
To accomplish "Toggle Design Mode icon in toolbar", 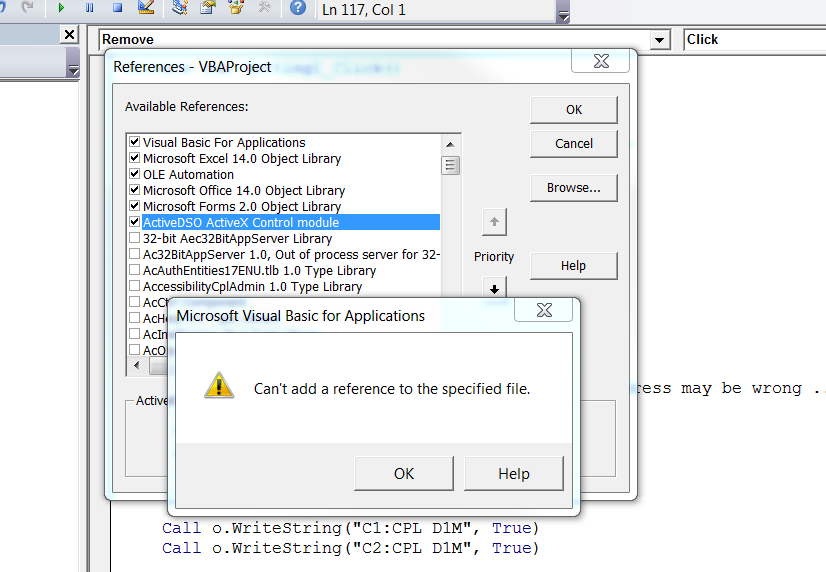I will pos(146,8).
